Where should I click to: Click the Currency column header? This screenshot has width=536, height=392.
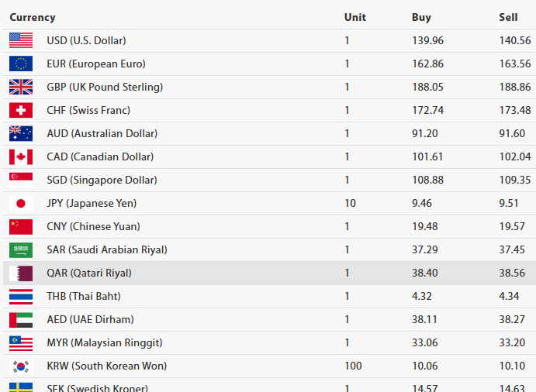tap(33, 17)
